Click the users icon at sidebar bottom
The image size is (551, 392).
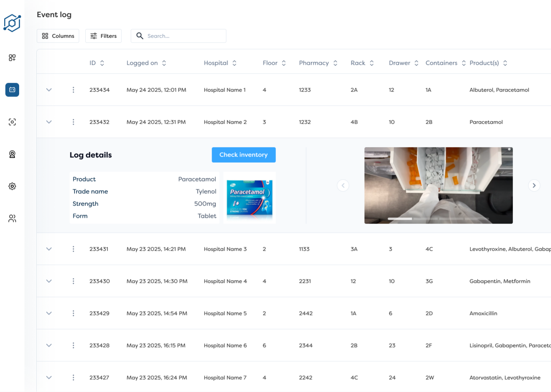[12, 218]
